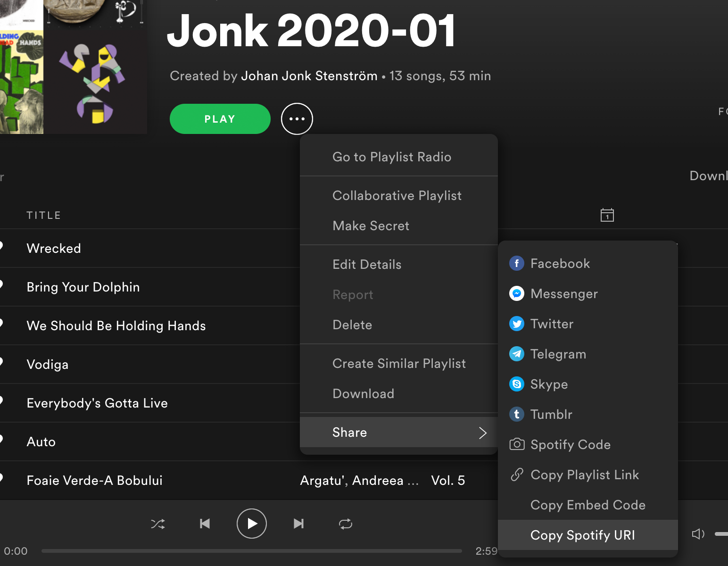Click the Jonk 2020-01 playlist title
The image size is (728, 566).
tap(311, 31)
